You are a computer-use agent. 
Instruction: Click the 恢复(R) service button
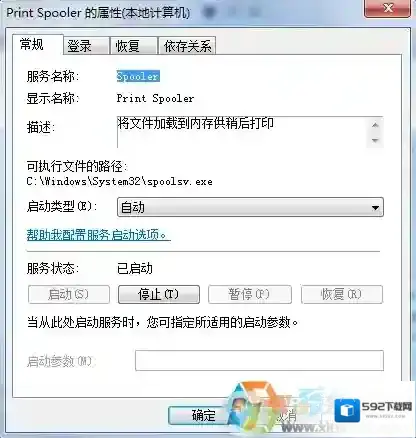pos(342,294)
